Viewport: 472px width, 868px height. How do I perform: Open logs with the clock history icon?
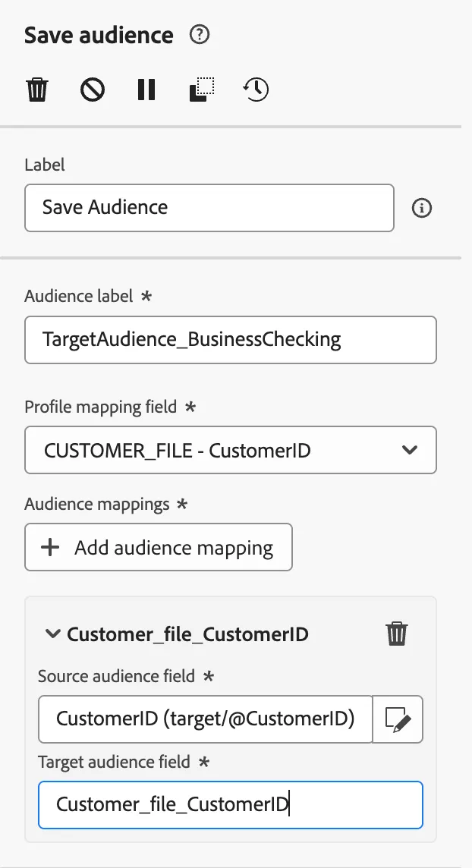[256, 89]
